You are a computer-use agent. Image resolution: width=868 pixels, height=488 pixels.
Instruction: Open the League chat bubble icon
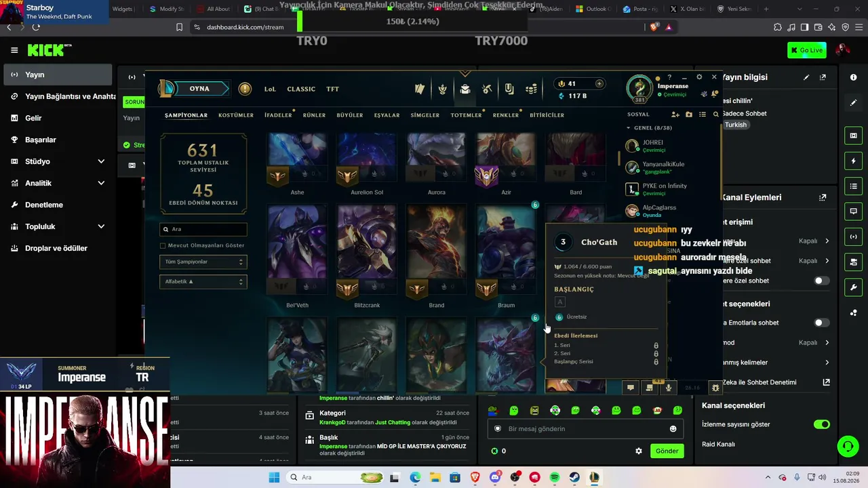631,388
